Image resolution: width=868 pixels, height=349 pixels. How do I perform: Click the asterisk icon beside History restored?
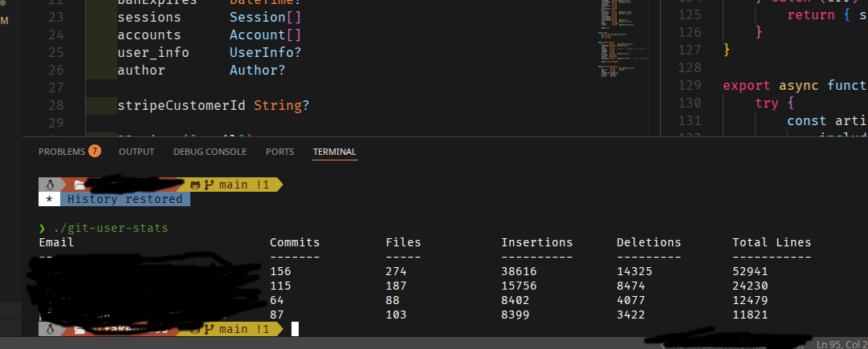point(49,199)
